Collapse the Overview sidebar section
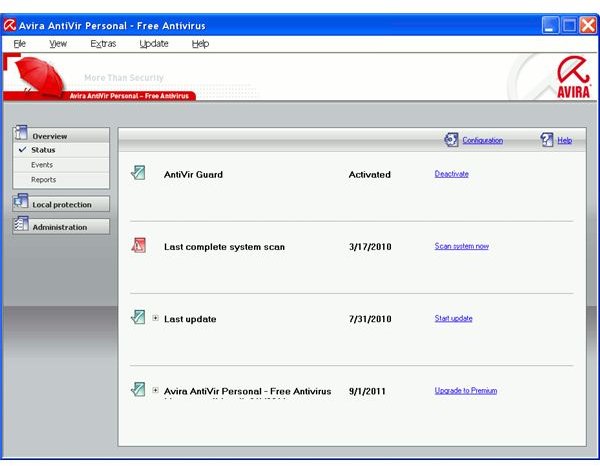 click(x=61, y=135)
